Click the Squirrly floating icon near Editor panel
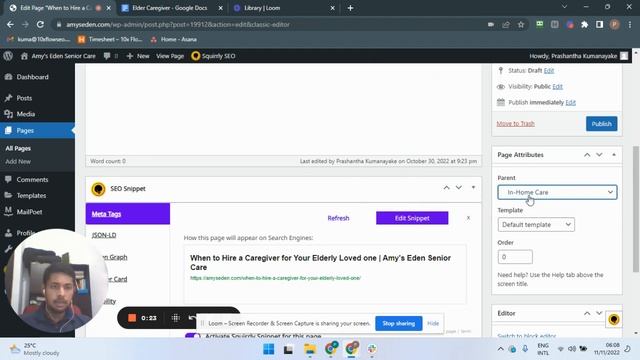Viewport: 640px width, 360px height. [613, 319]
